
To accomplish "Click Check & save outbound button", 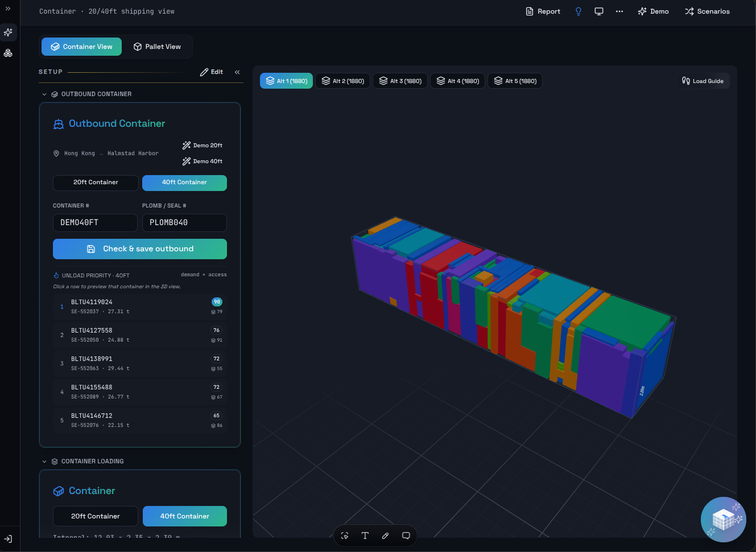I will [x=140, y=249].
